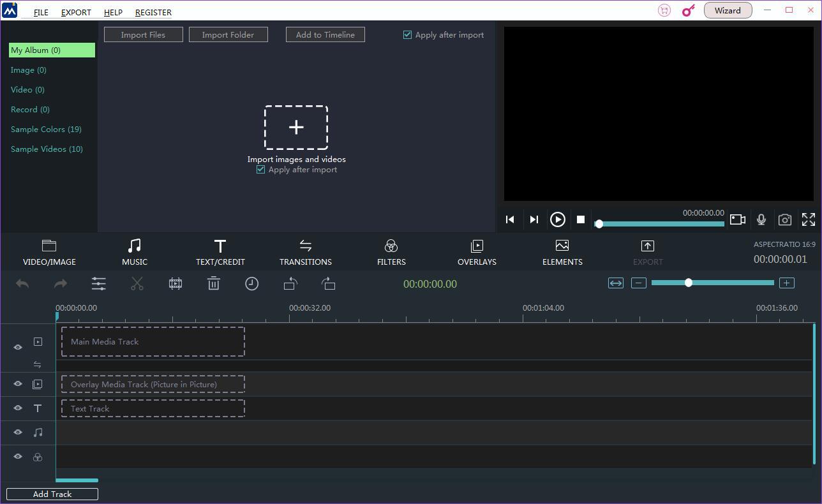Open the TRANSITIONS panel
Screen dimensions: 822x504
306,253
